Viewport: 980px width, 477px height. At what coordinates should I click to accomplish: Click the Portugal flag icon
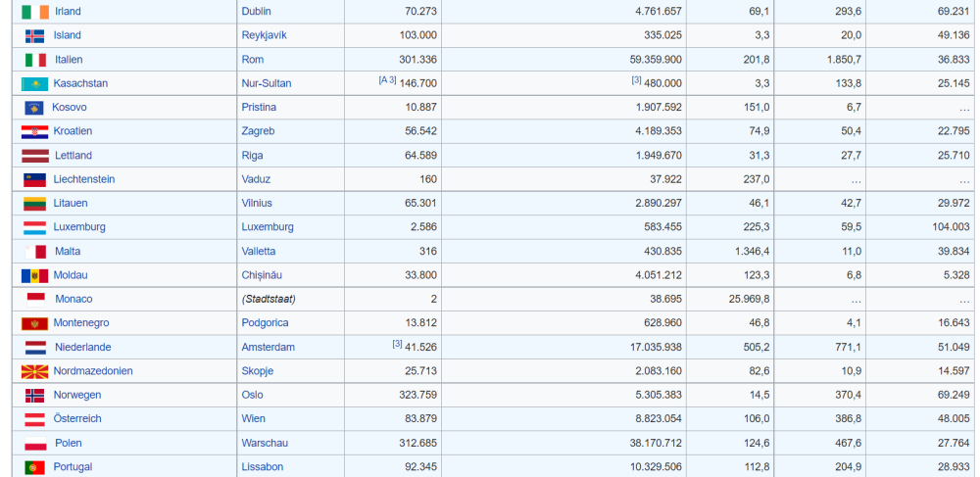pyautogui.click(x=34, y=468)
